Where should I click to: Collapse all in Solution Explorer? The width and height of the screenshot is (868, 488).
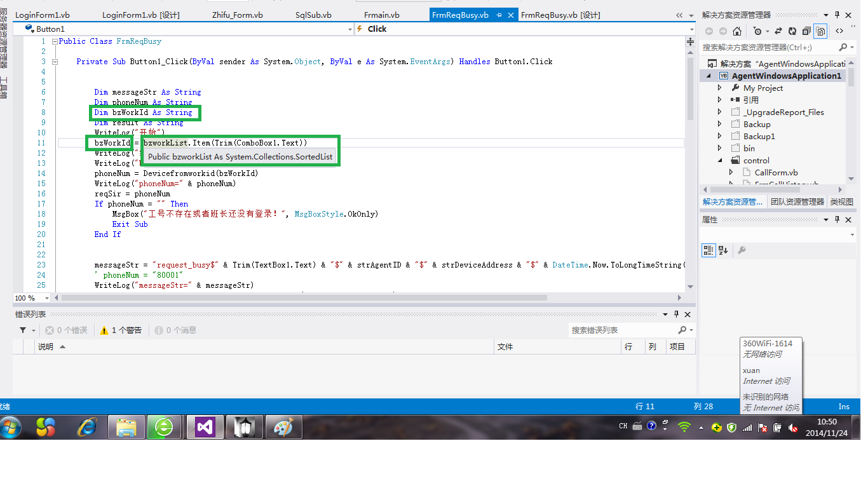tap(806, 30)
